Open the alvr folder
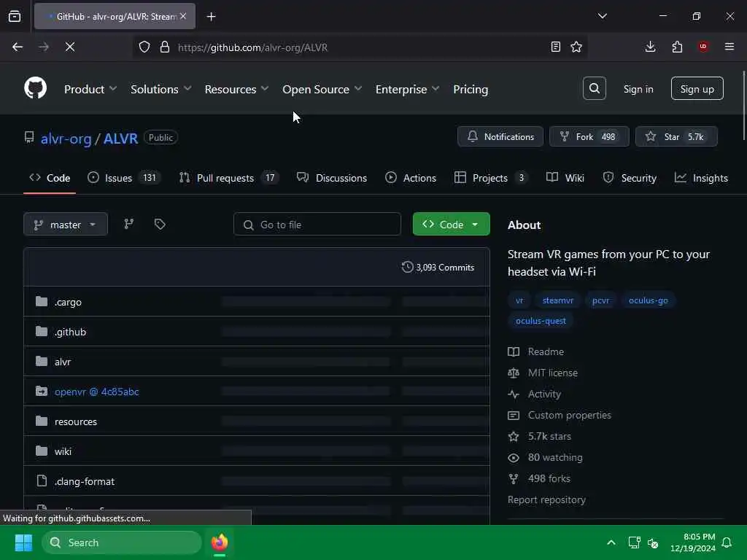This screenshot has height=560, width=747. click(63, 362)
